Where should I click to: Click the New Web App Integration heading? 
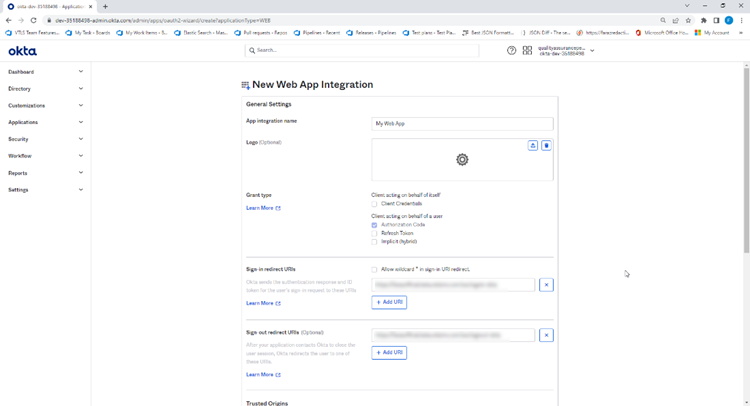(312, 85)
